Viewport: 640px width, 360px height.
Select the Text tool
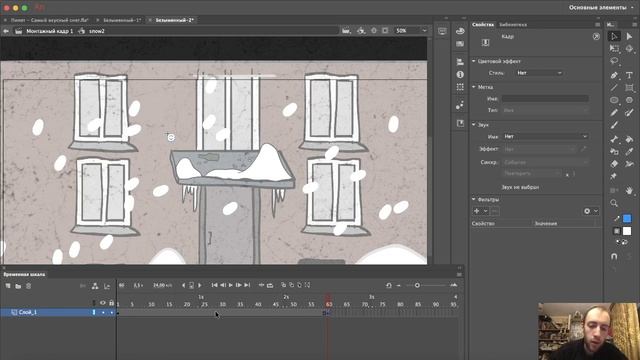[629, 75]
